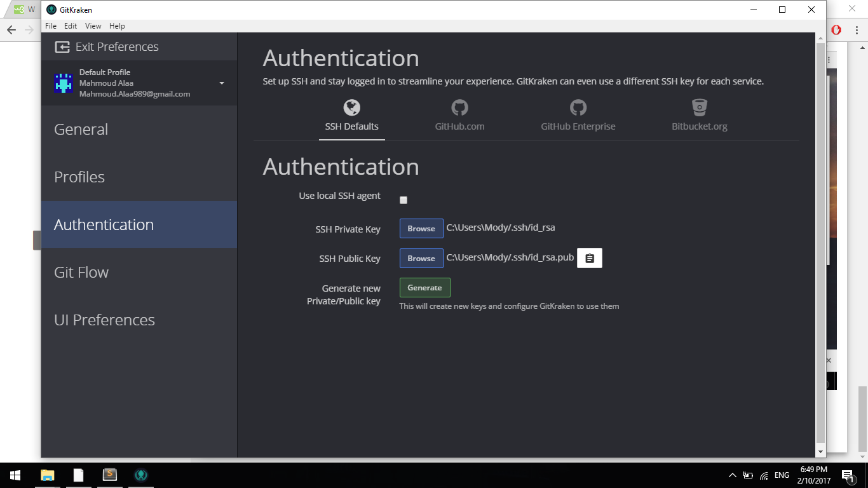Image resolution: width=868 pixels, height=488 pixels.
Task: Open the blank document taskbar app
Action: tap(78, 475)
